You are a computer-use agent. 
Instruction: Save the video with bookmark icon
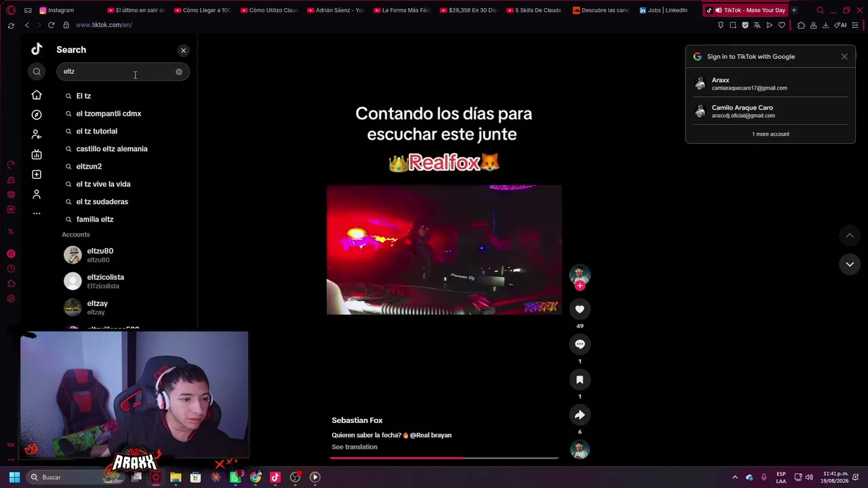(580, 380)
